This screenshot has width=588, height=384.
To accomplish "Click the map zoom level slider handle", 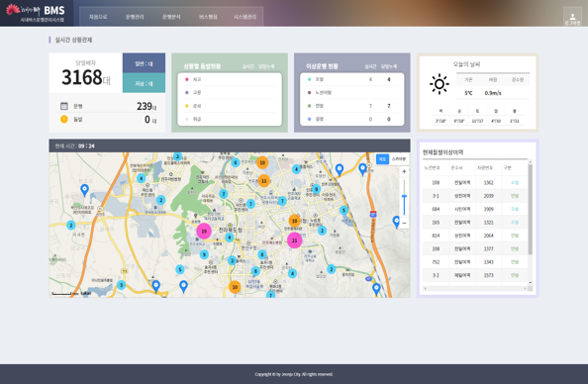I will (x=404, y=196).
